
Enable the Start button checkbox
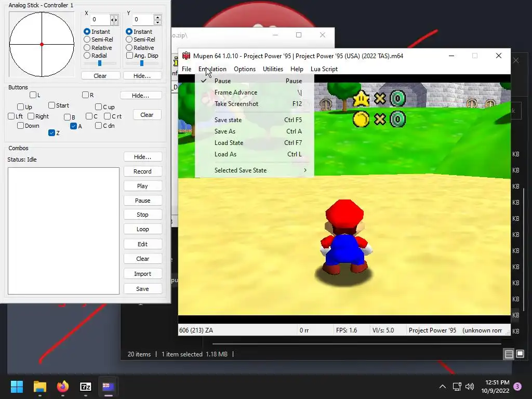pyautogui.click(x=51, y=105)
